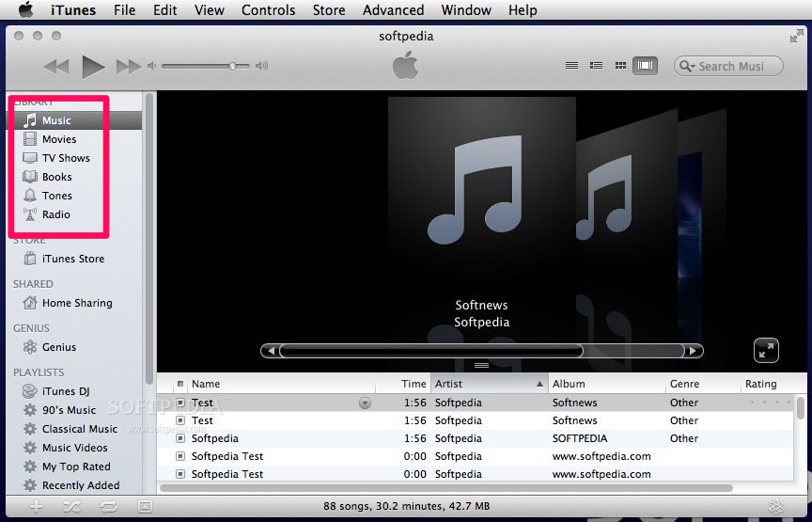Open Tones library in sidebar
This screenshot has height=522, width=812.
click(74, 196)
